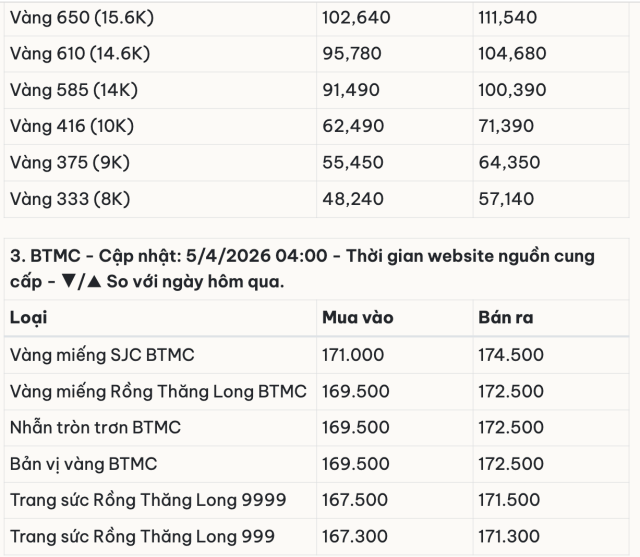Click the "Bán ra" column header

pyautogui.click(x=505, y=317)
